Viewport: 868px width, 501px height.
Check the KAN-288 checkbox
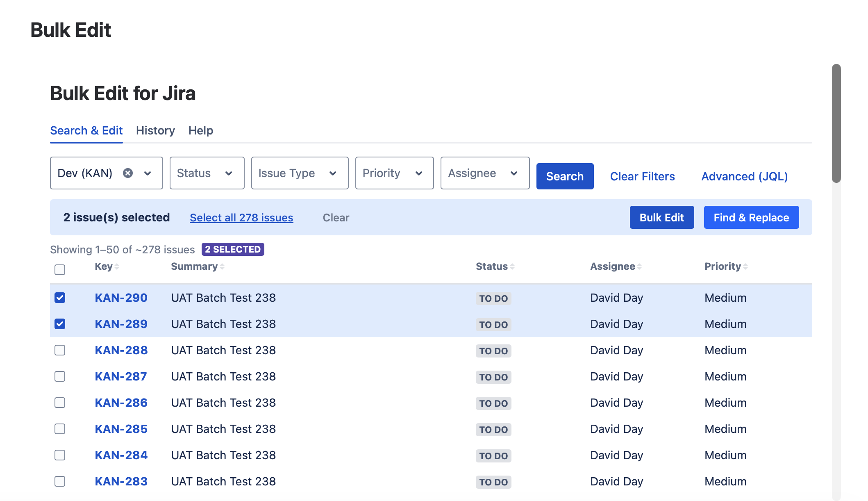point(60,350)
